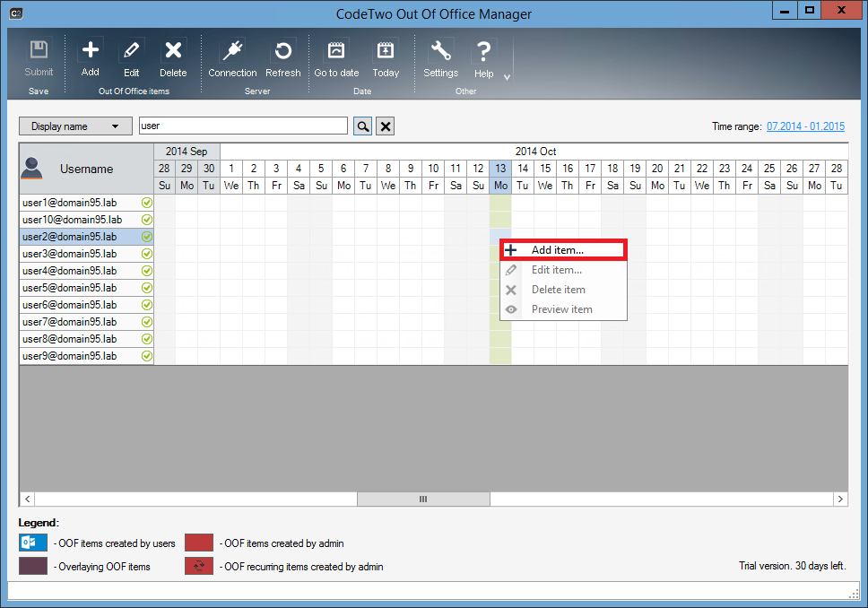Select the user9@domain95.lab row
This screenshot has height=608, width=868.
[86, 356]
